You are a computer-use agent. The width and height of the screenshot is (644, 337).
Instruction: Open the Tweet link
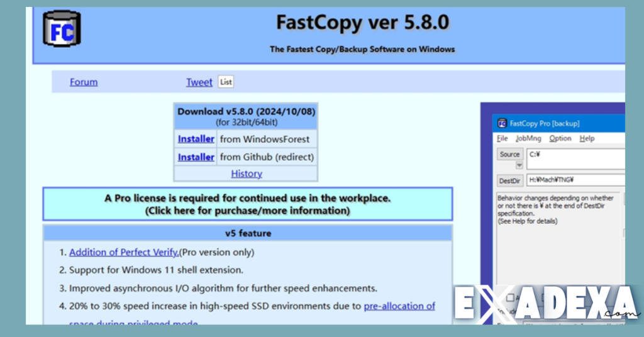(x=199, y=82)
